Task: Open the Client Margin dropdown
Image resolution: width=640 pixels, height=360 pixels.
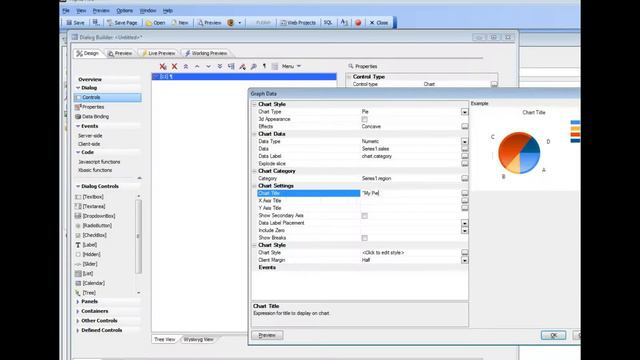Action: point(464,260)
